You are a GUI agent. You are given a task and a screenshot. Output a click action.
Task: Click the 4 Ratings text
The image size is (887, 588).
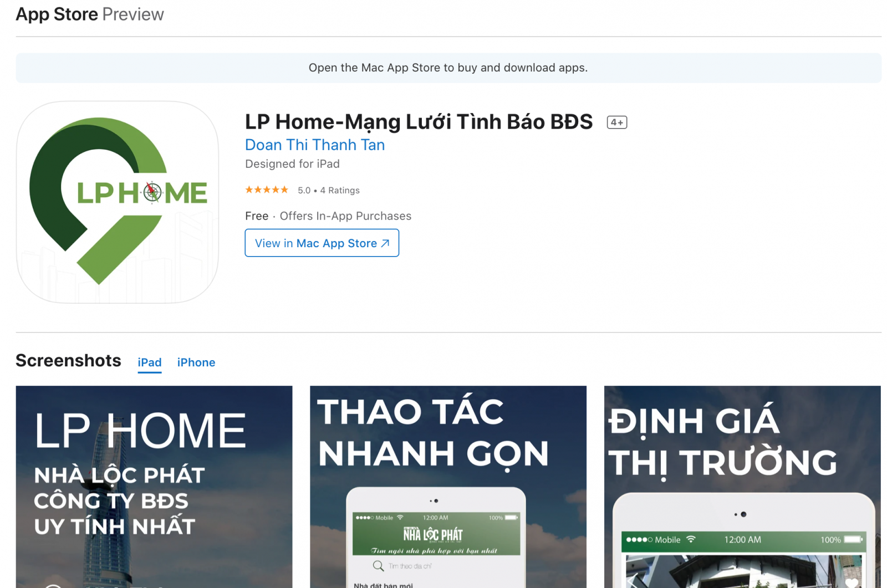coord(340,190)
